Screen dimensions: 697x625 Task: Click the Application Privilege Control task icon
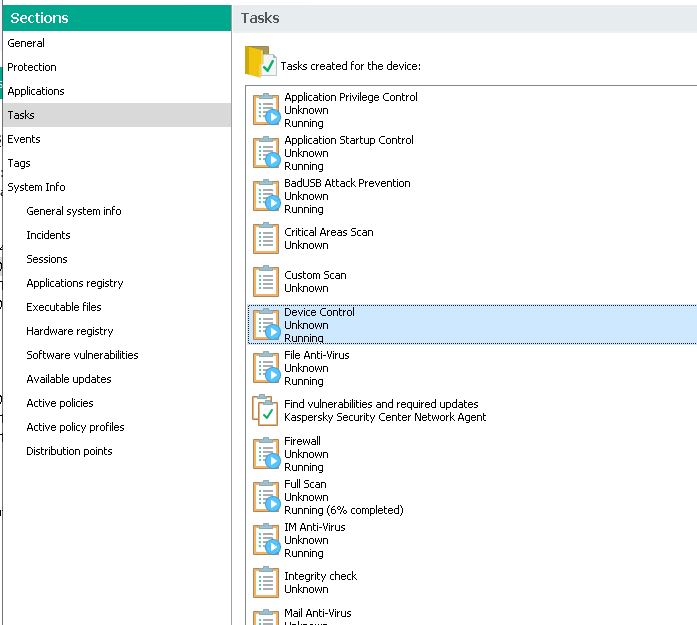tap(266, 109)
